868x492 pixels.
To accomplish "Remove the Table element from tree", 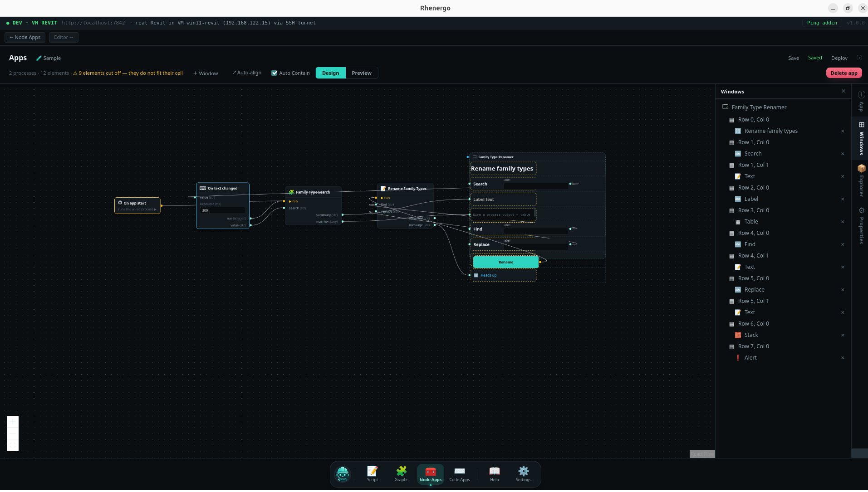I will tap(843, 222).
